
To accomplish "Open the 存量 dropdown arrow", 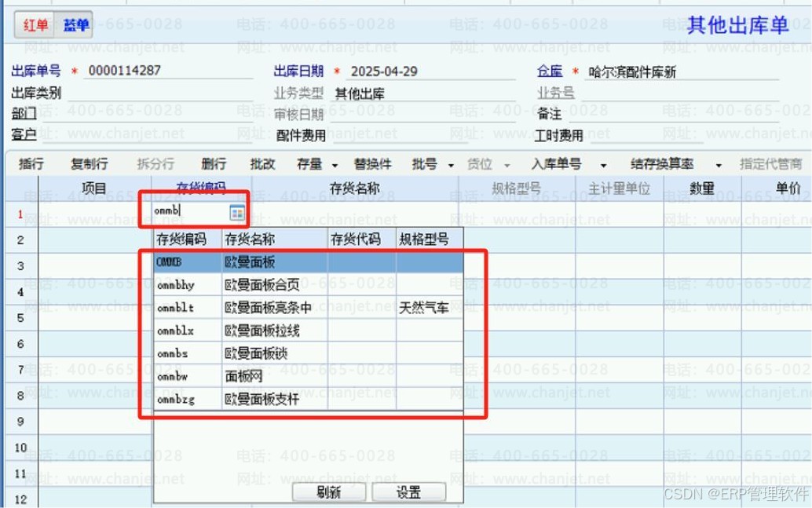I will tap(335, 166).
